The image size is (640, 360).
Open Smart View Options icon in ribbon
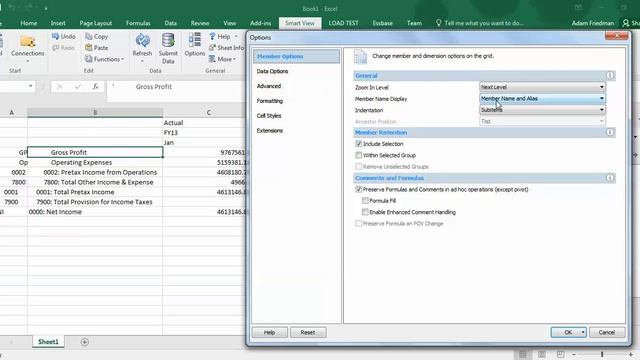coord(194,40)
